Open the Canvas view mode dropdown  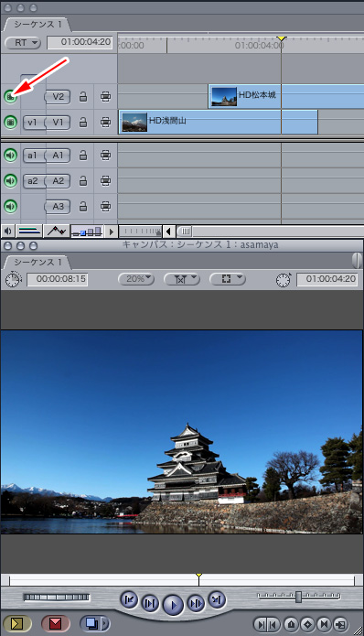(228, 279)
